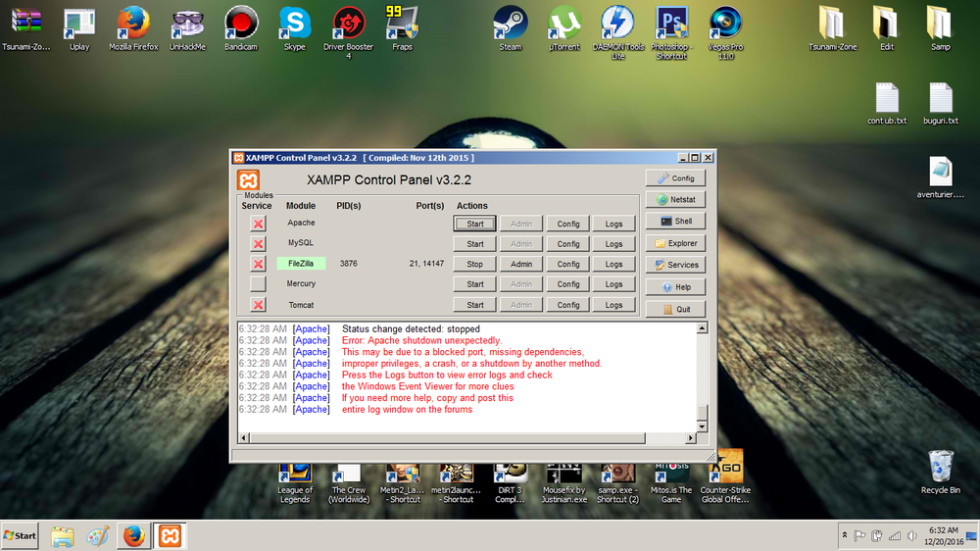Show hidden system tray icons
This screenshot has height=551, width=980.
click(x=845, y=535)
